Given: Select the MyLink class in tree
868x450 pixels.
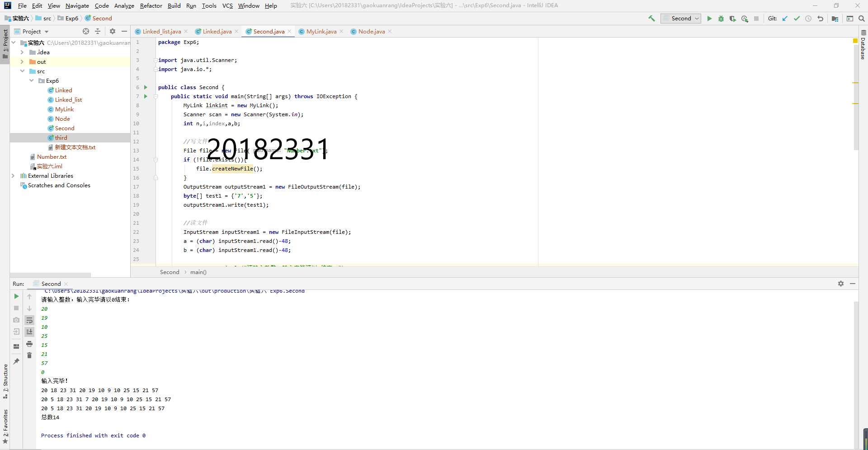Looking at the screenshot, I should click(64, 109).
